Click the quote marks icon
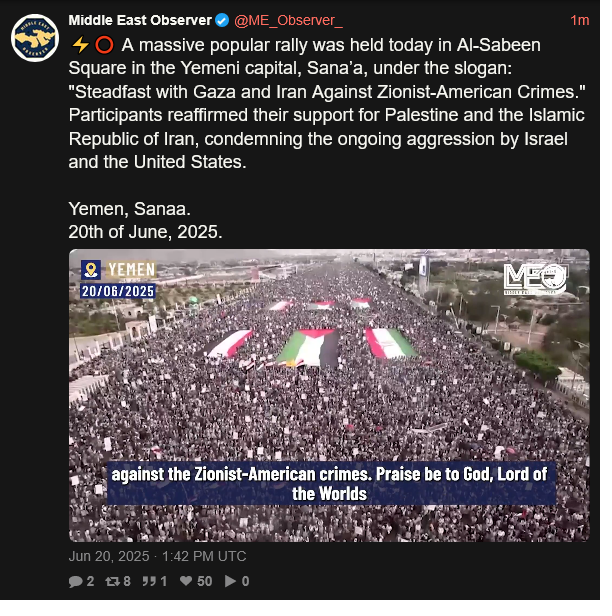The image size is (612, 616). (x=149, y=581)
